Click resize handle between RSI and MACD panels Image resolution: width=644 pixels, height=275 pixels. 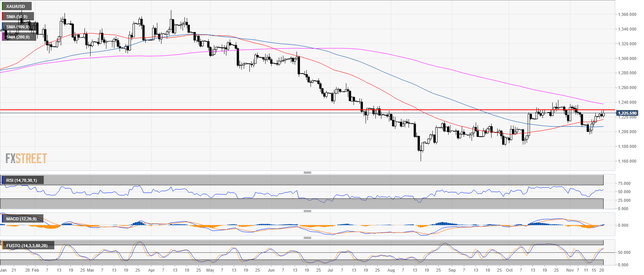pos(307,211)
